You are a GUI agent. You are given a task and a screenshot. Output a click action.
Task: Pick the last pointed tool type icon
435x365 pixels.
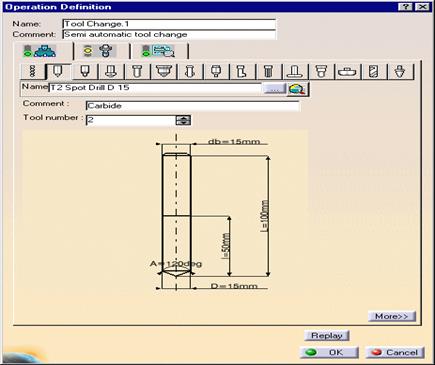click(x=400, y=71)
